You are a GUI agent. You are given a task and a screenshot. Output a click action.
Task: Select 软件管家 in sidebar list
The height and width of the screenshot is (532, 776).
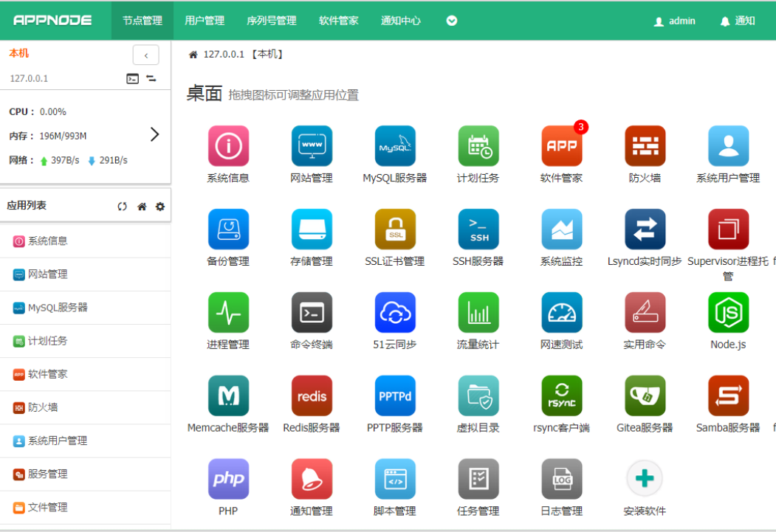pyautogui.click(x=85, y=374)
